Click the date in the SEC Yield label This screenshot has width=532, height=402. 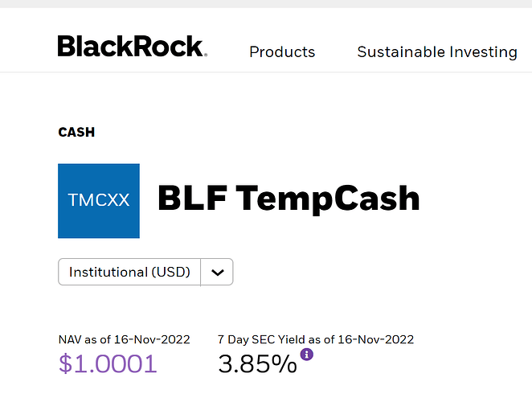(376, 339)
